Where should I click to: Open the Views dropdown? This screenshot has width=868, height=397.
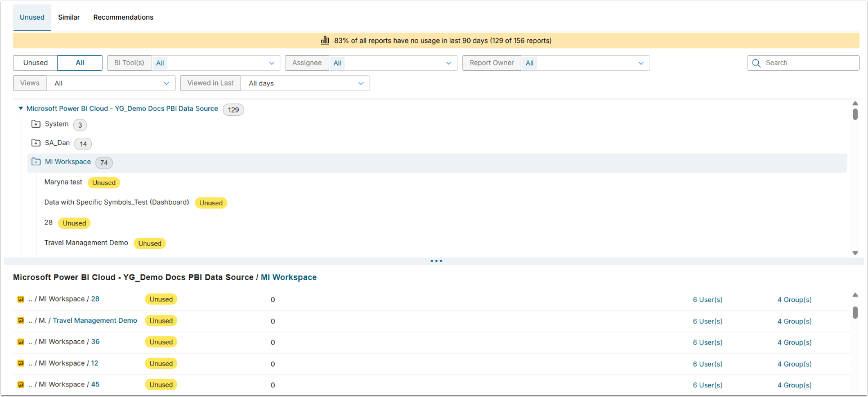pyautogui.click(x=94, y=83)
